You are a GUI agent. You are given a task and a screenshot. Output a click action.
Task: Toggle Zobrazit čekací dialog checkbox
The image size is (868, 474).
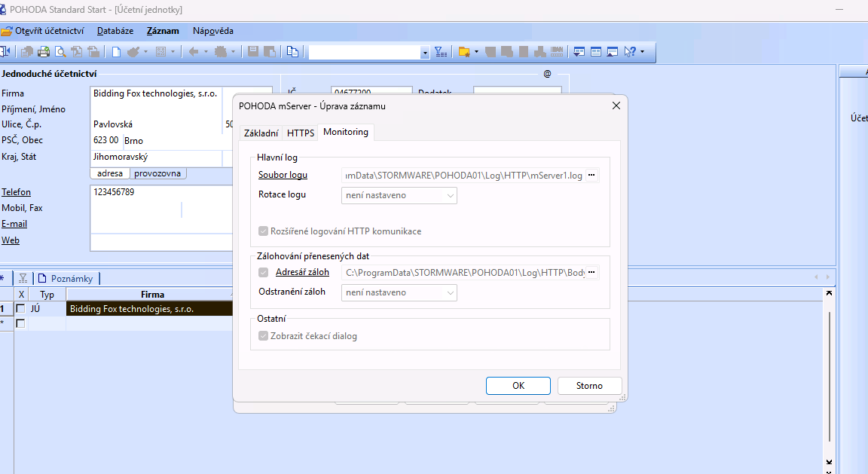click(x=263, y=336)
